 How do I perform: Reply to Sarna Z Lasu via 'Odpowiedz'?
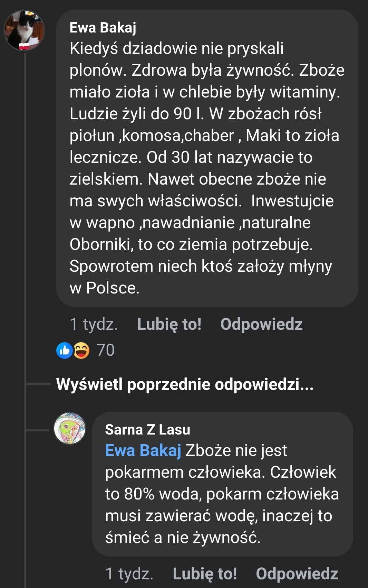pyautogui.click(x=297, y=574)
